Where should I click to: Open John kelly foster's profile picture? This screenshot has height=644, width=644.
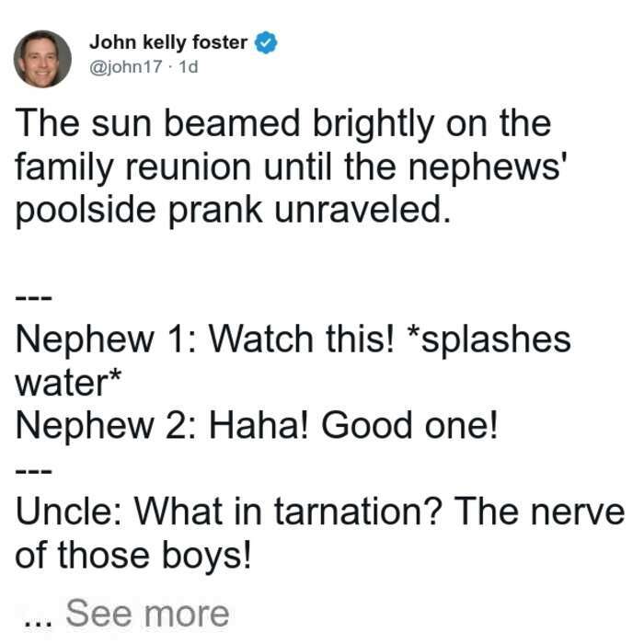(42, 59)
